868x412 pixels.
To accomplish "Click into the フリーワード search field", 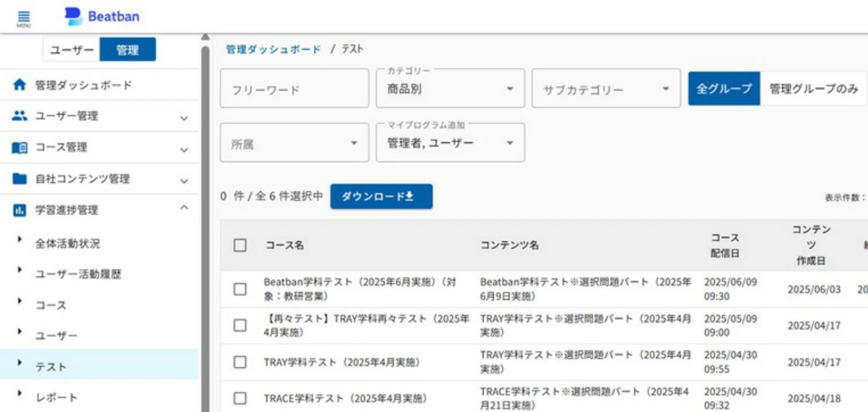I will click(294, 88).
